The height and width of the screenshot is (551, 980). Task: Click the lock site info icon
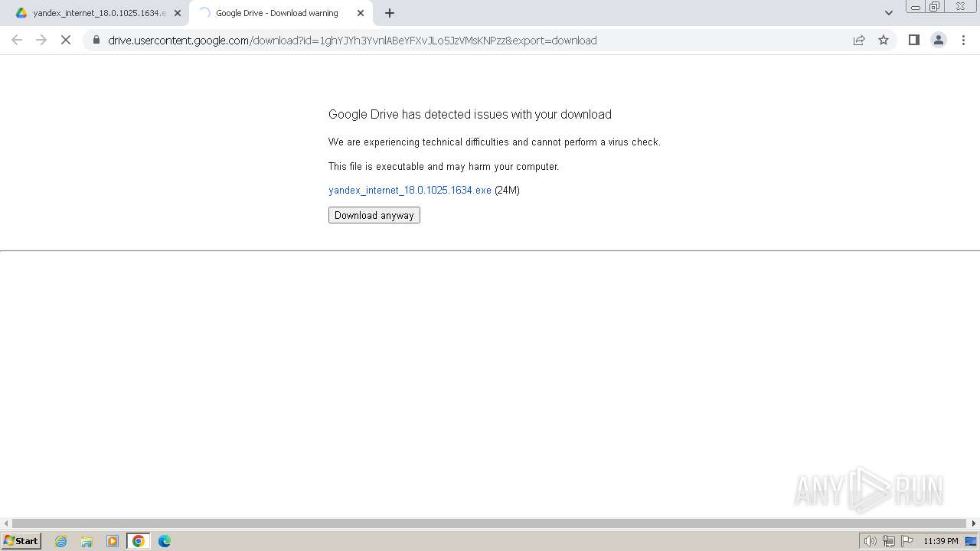click(x=96, y=40)
